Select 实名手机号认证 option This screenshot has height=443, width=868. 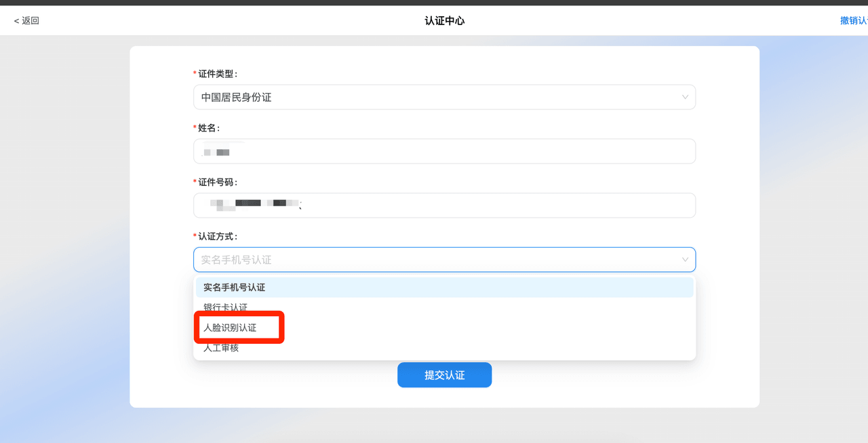[x=444, y=288]
